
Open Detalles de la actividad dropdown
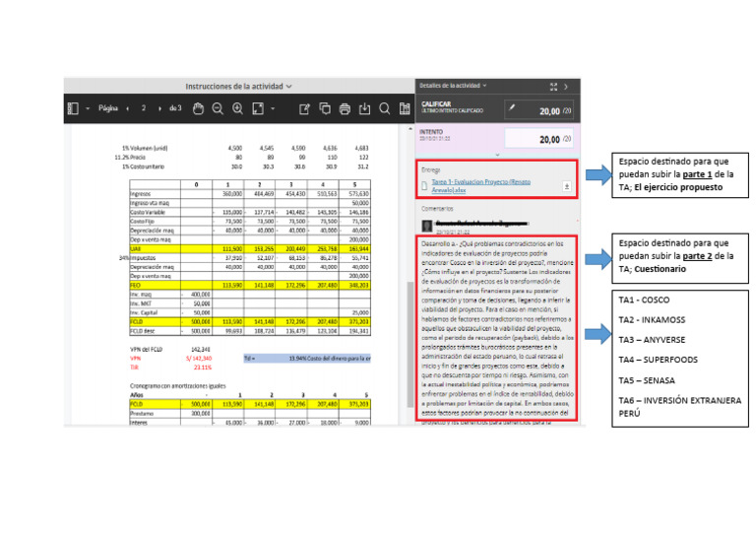(x=454, y=87)
